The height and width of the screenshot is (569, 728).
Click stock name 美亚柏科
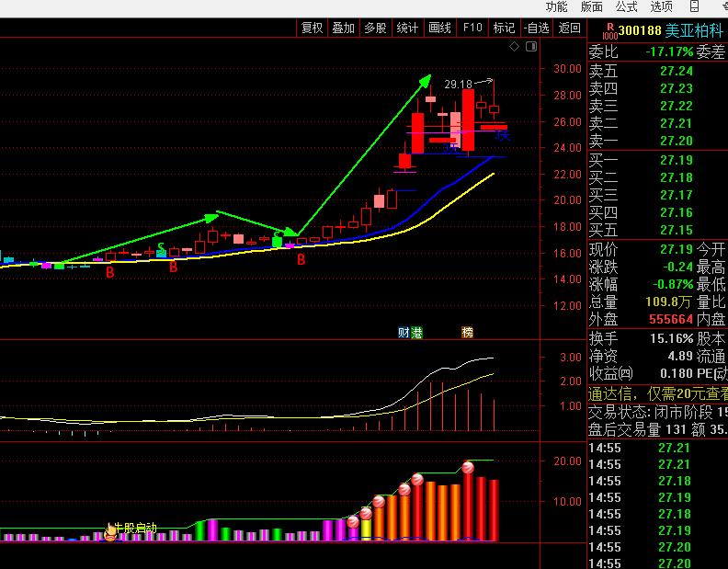(694, 30)
